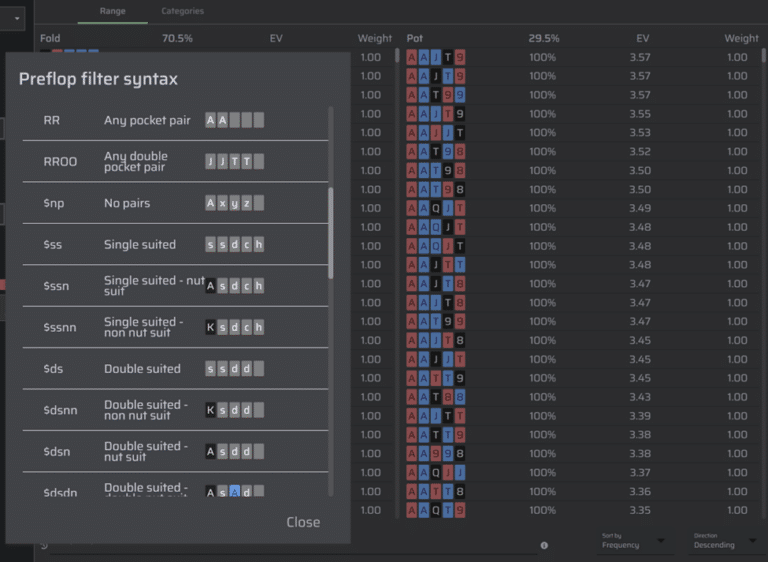The image size is (768, 562).
Task: Click the filter syntax dialog scrollbar
Action: pyautogui.click(x=331, y=230)
